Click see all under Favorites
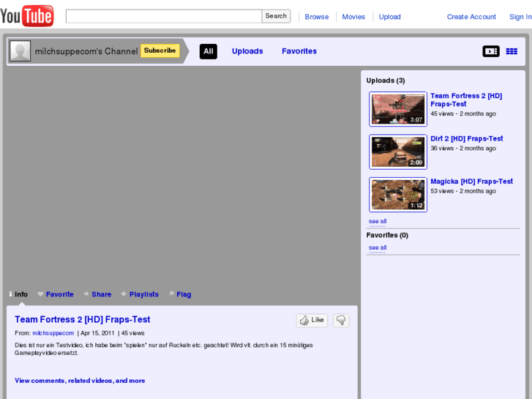The height and width of the screenshot is (399, 532). pyautogui.click(x=378, y=248)
